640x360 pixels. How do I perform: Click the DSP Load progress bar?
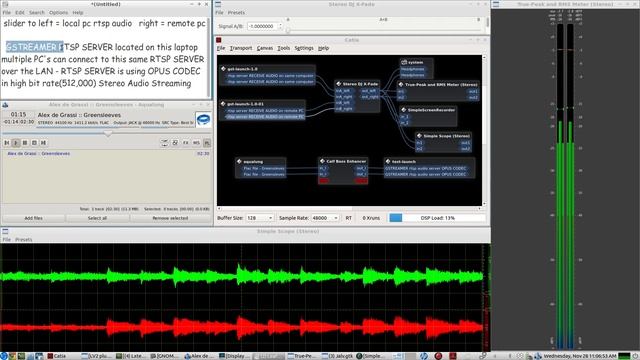(x=437, y=218)
